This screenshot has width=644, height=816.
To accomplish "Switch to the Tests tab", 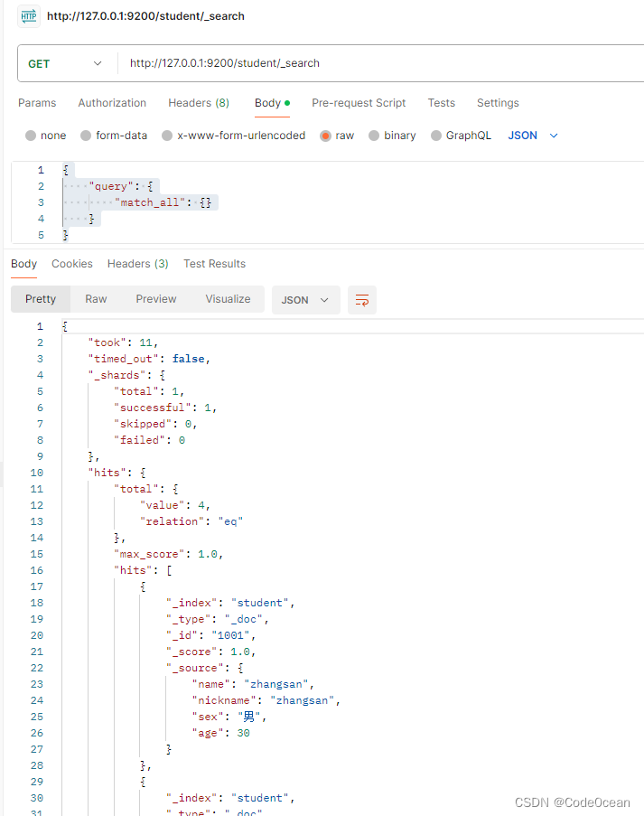I will [x=441, y=103].
